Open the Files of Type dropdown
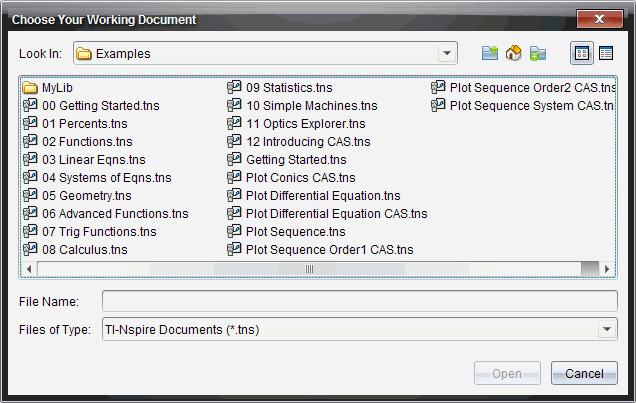The height and width of the screenshot is (403, 636). coord(607,329)
